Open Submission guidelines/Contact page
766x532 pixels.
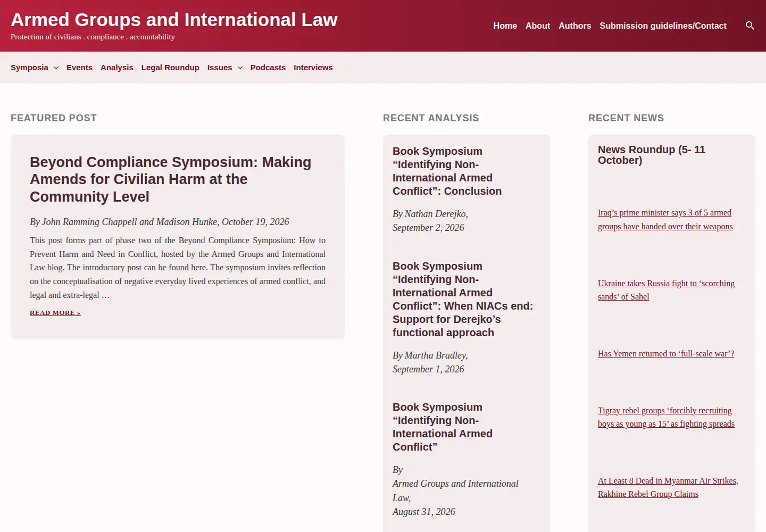pos(663,26)
